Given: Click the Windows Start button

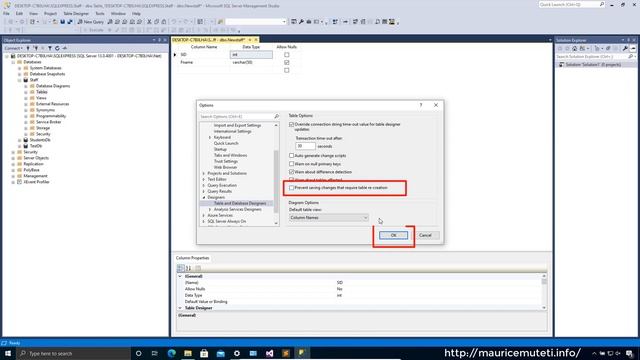Looking at the screenshot, I should click(x=8, y=353).
